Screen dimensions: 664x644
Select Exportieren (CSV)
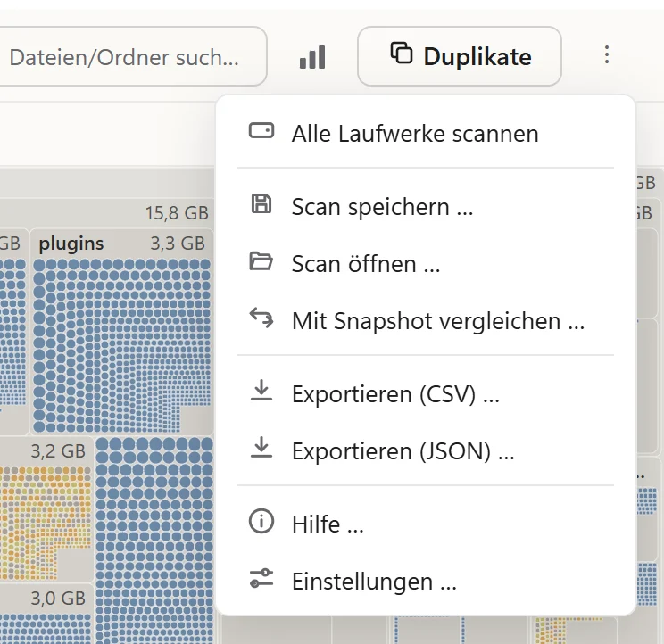[426, 394]
